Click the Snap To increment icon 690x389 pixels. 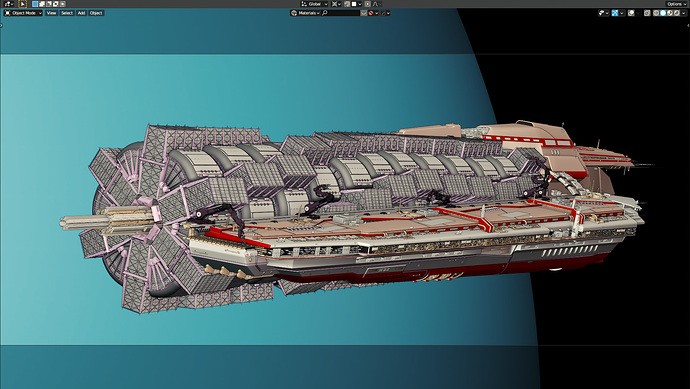pos(354,4)
